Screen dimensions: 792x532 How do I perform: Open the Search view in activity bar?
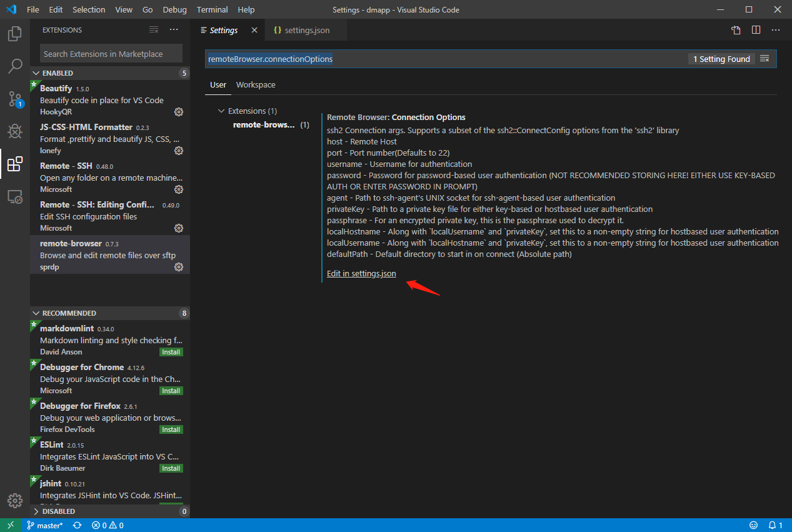click(15, 66)
